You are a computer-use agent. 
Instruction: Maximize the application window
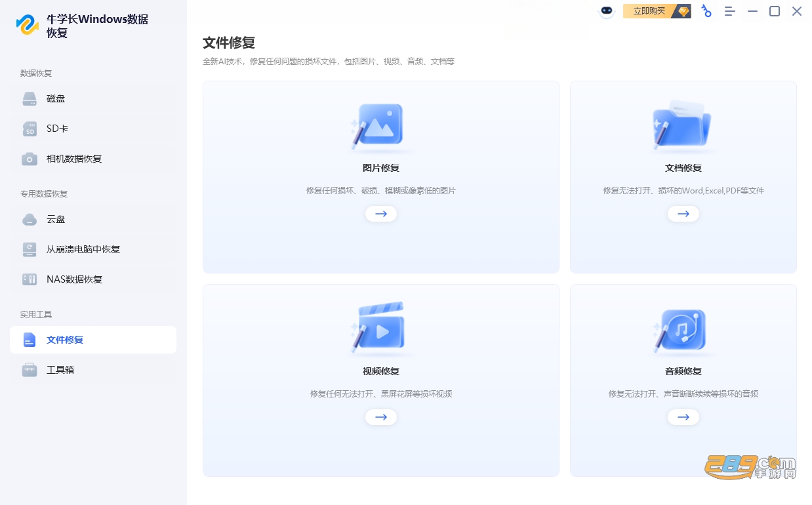pos(775,11)
